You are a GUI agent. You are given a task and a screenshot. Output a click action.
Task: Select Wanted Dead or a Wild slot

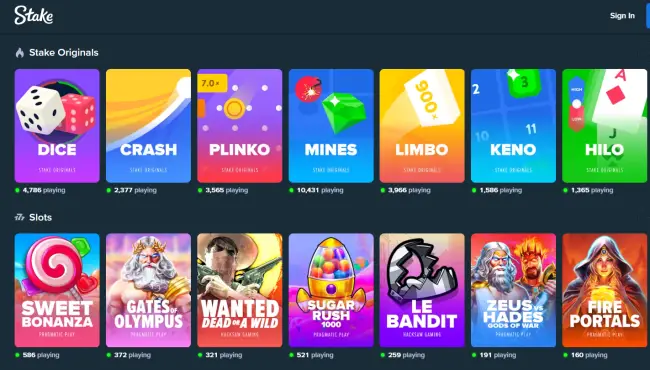[240, 290]
